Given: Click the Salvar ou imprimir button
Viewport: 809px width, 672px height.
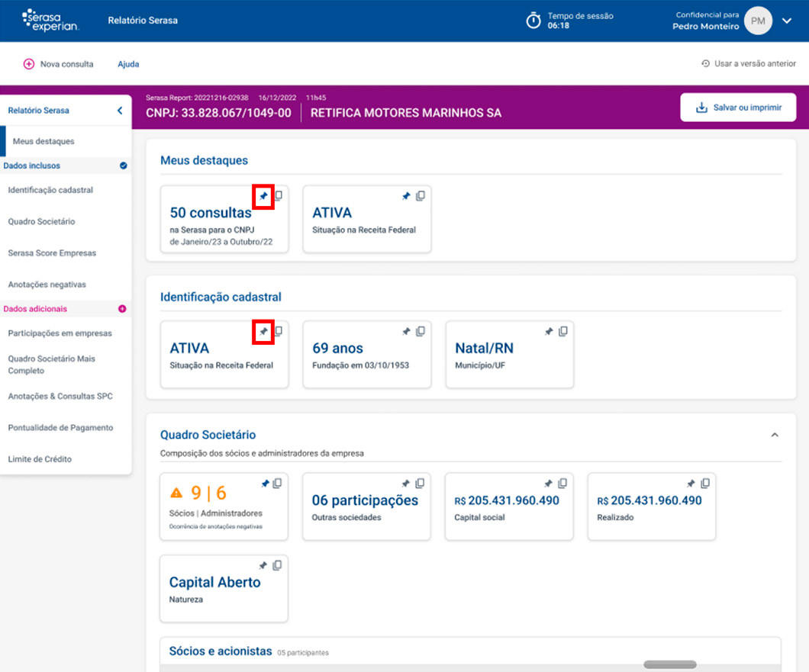Looking at the screenshot, I should (738, 108).
